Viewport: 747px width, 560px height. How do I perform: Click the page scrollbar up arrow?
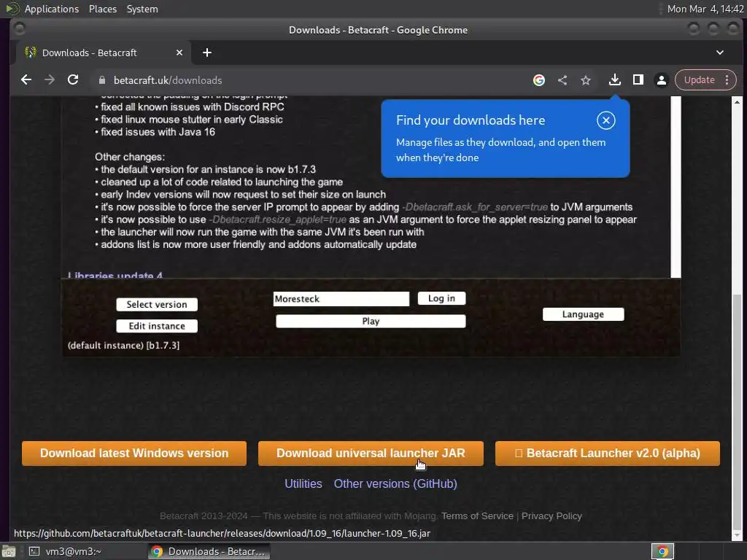pyautogui.click(x=737, y=102)
